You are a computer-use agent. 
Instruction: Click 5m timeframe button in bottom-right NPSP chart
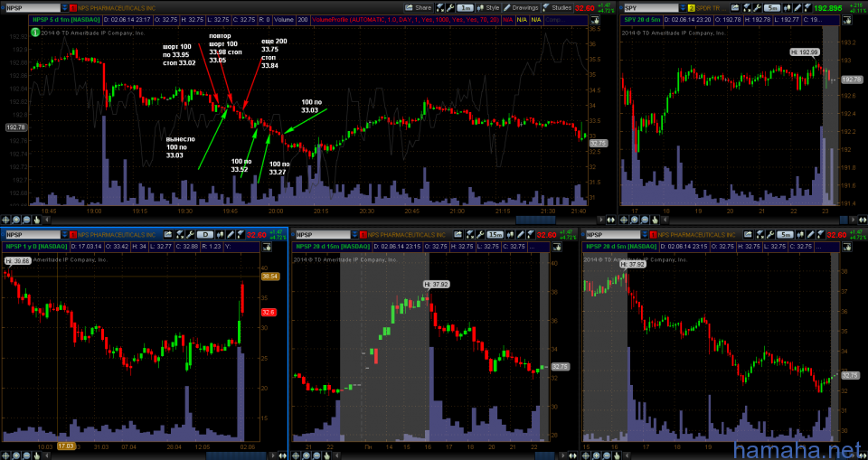[x=785, y=234]
